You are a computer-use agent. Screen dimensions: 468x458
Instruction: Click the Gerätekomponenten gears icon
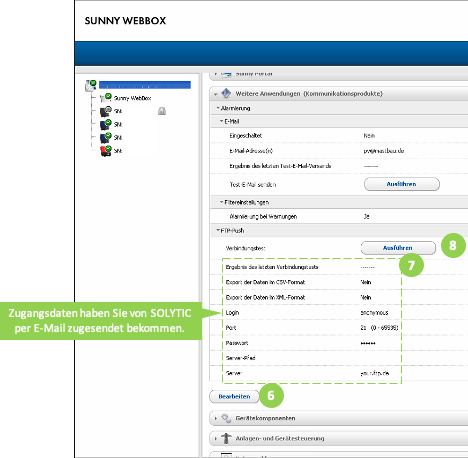click(226, 418)
